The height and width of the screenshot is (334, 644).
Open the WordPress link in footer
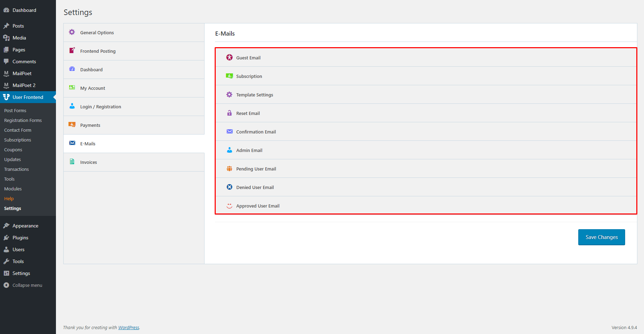(129, 327)
